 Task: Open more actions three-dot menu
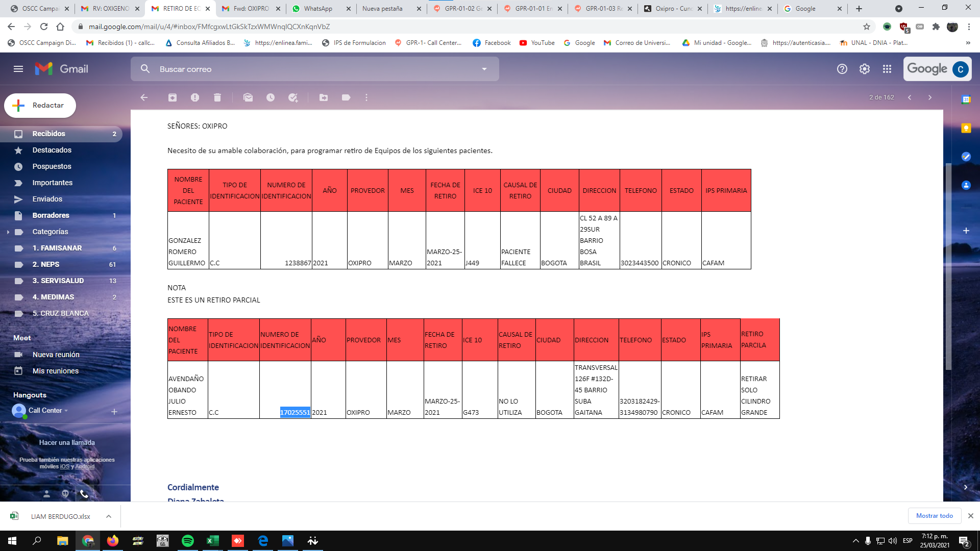[366, 97]
